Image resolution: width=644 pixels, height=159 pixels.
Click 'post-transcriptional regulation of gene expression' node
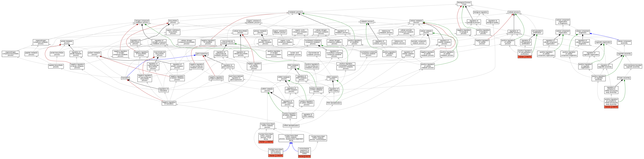tap(236, 78)
